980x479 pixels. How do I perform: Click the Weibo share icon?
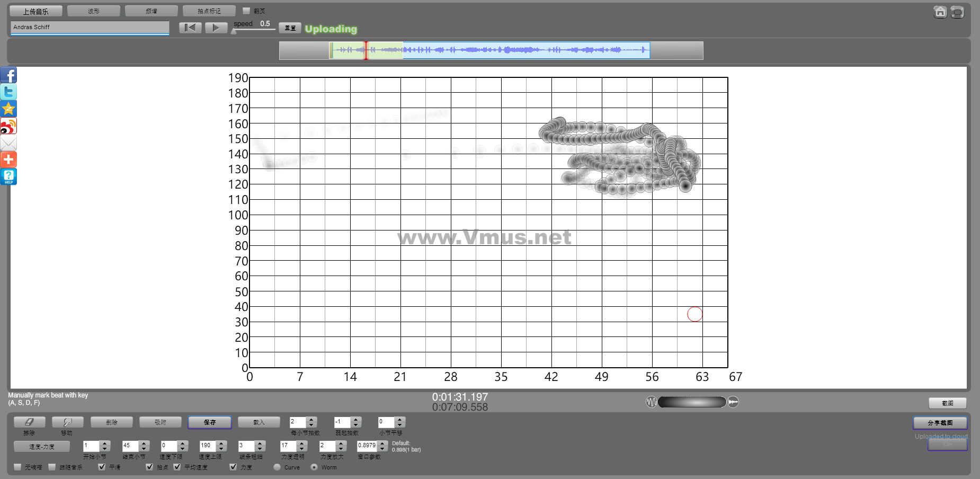tap(8, 126)
